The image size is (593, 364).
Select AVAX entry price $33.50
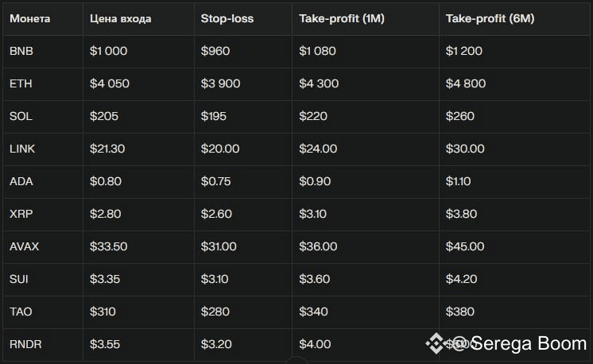pyautogui.click(x=108, y=246)
